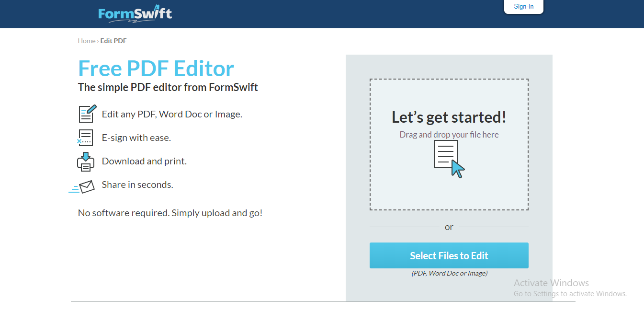Click the share envelope icon
Screen dimensions: 644x312
(82, 186)
